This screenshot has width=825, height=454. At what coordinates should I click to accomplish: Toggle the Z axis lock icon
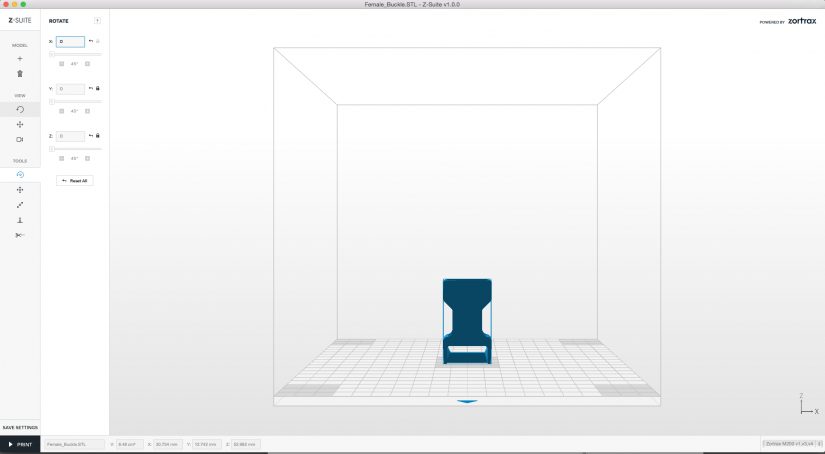[x=98, y=136]
